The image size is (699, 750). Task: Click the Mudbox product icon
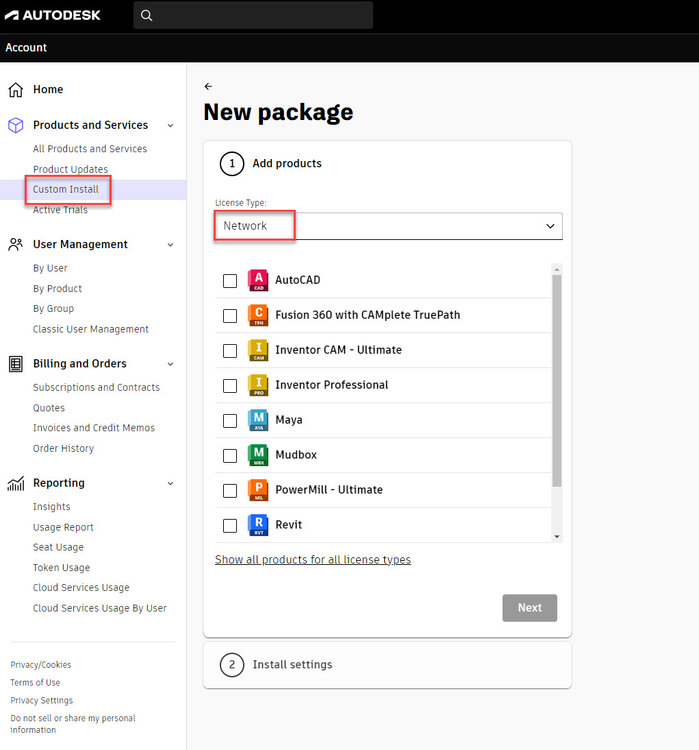(258, 455)
